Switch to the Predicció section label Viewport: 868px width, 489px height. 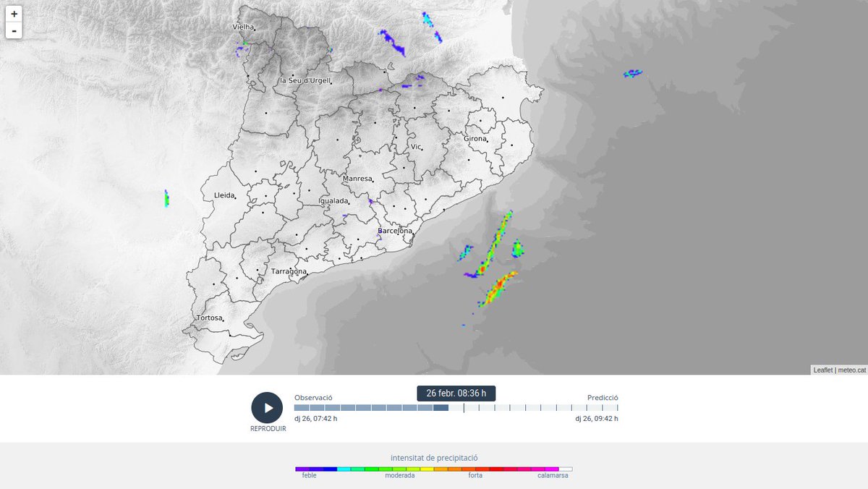603,396
